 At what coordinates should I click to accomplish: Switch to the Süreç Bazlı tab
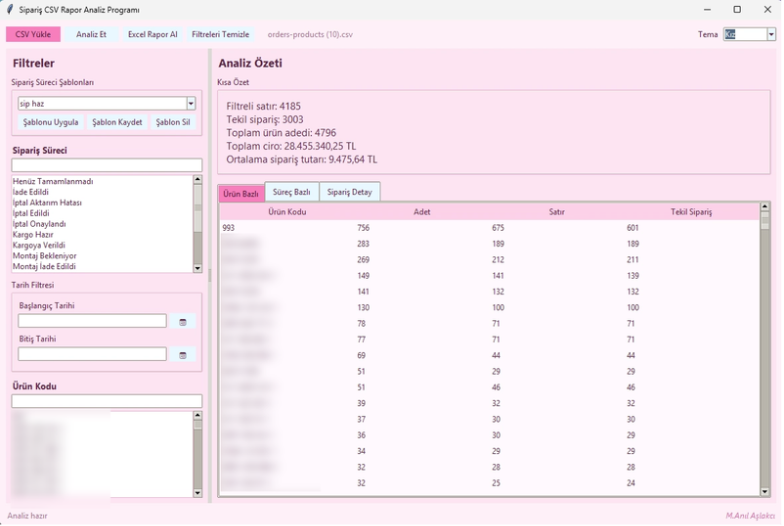tap(292, 192)
